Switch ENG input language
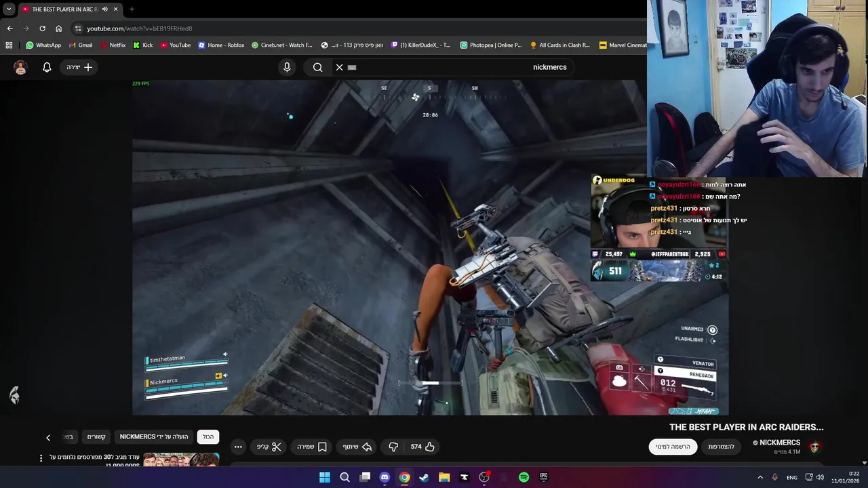The height and width of the screenshot is (488, 868). coord(792,477)
